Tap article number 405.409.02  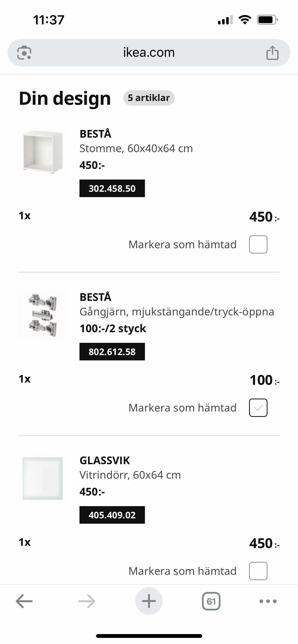[x=112, y=515]
